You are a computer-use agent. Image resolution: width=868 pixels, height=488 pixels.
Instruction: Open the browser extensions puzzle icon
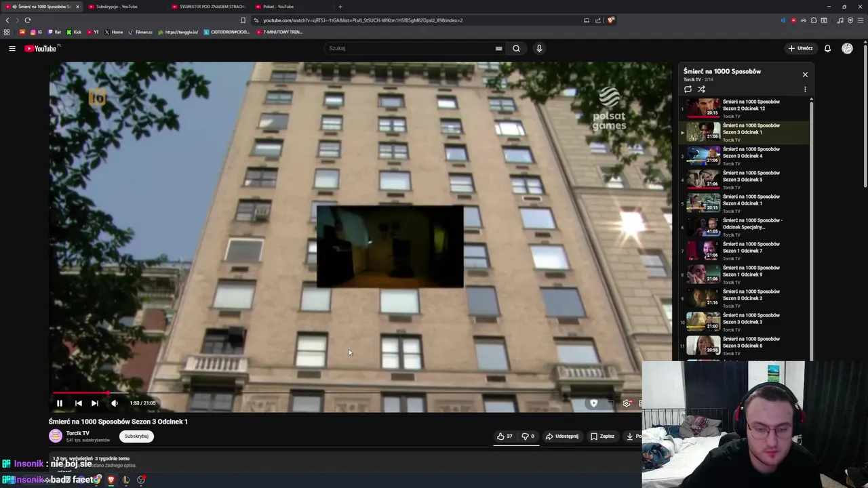[x=814, y=20]
